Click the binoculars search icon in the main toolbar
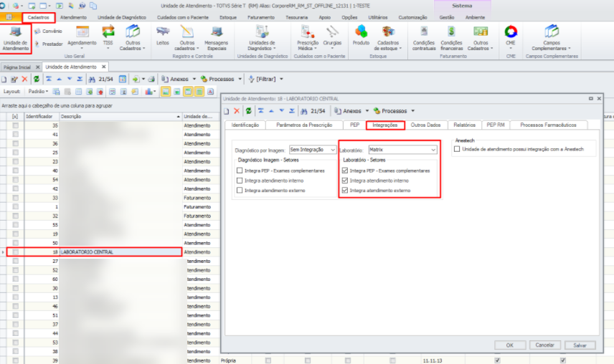The image size is (614, 364). coord(92,79)
